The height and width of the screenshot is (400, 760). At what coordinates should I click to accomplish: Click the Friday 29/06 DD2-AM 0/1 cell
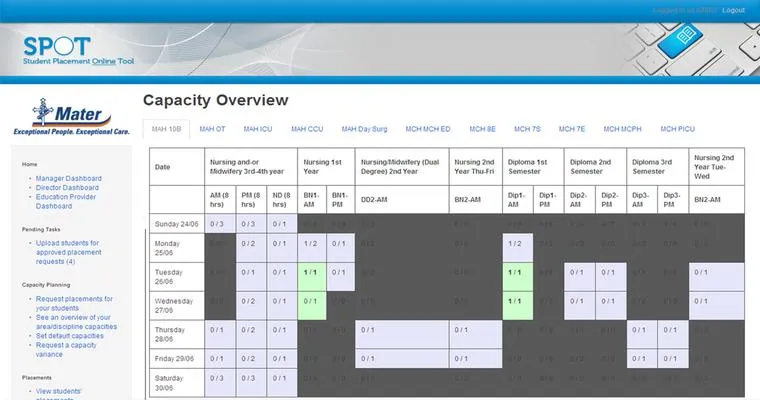(x=402, y=358)
